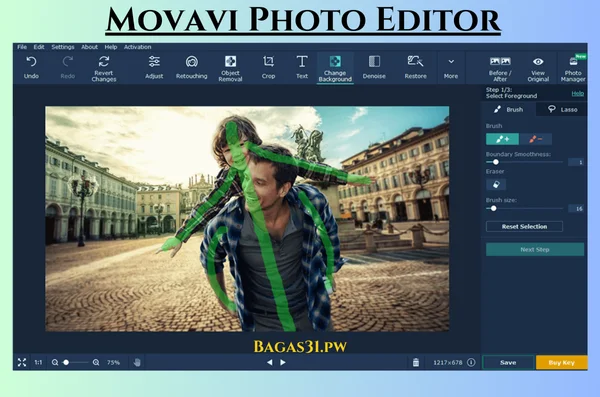Toggle the Before / After view
This screenshot has height=397, width=600.
(500, 69)
